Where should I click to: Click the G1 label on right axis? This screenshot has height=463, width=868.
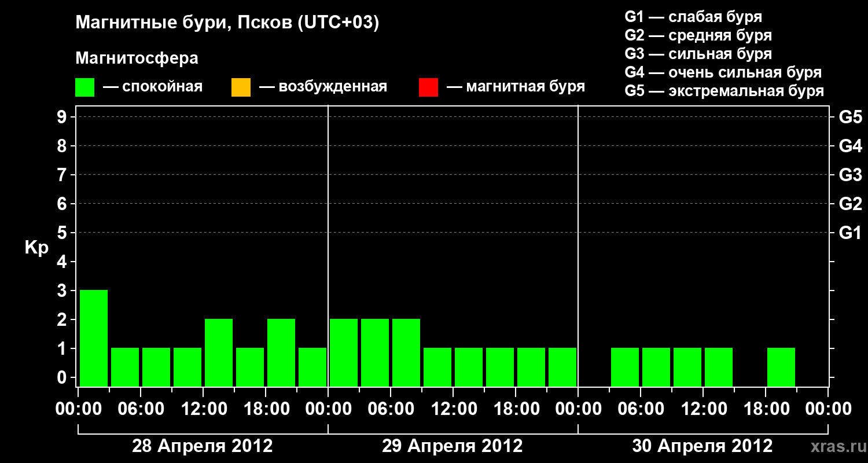[851, 233]
